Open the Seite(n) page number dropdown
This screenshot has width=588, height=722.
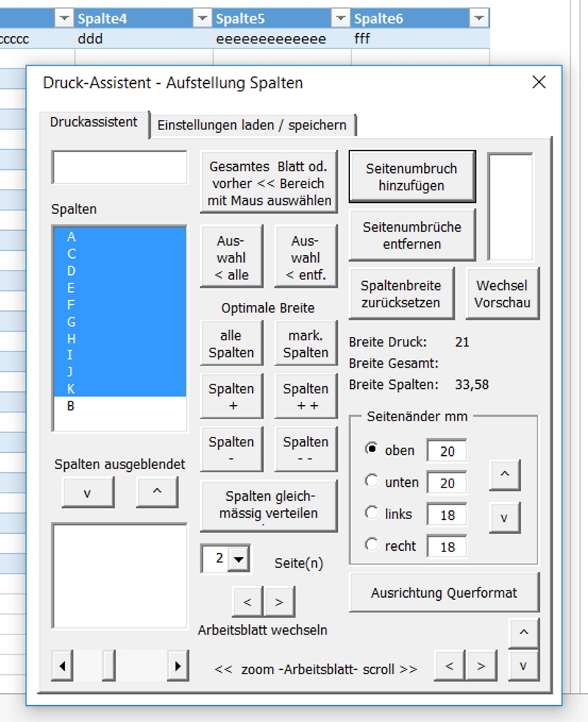(238, 560)
